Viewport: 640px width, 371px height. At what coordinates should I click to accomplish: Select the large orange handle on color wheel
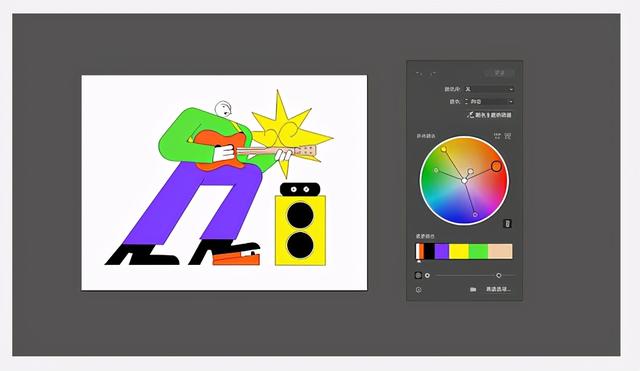point(496,166)
